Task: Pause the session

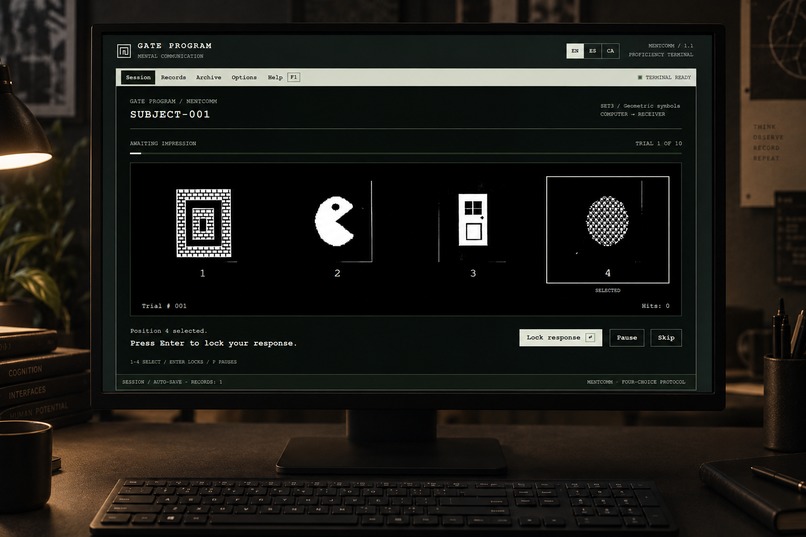Action: click(627, 338)
